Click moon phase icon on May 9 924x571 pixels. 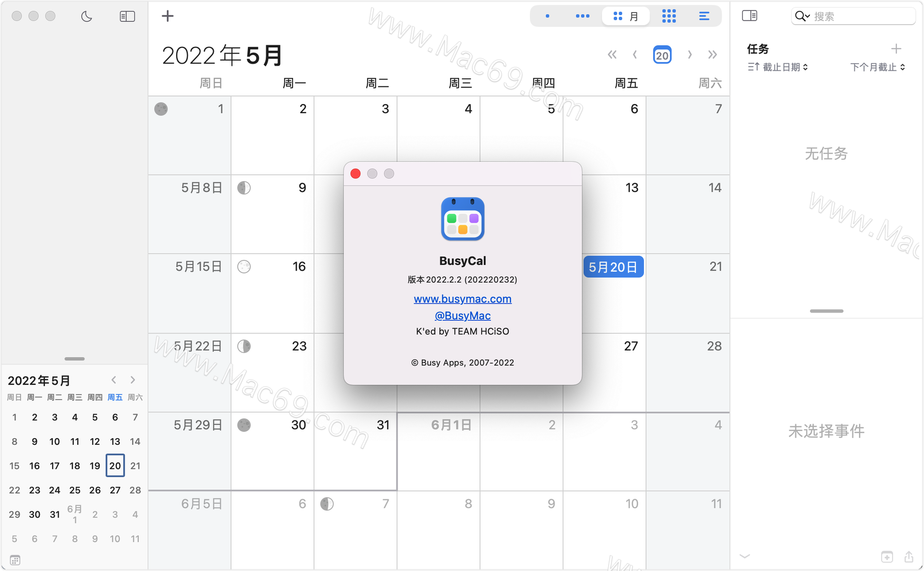pos(244,188)
